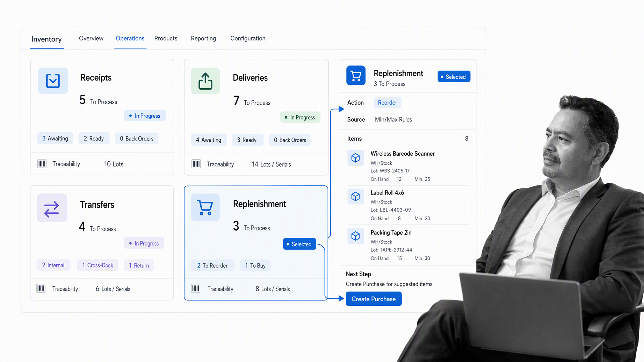Filter Receipts by 2 Ready

(94, 139)
